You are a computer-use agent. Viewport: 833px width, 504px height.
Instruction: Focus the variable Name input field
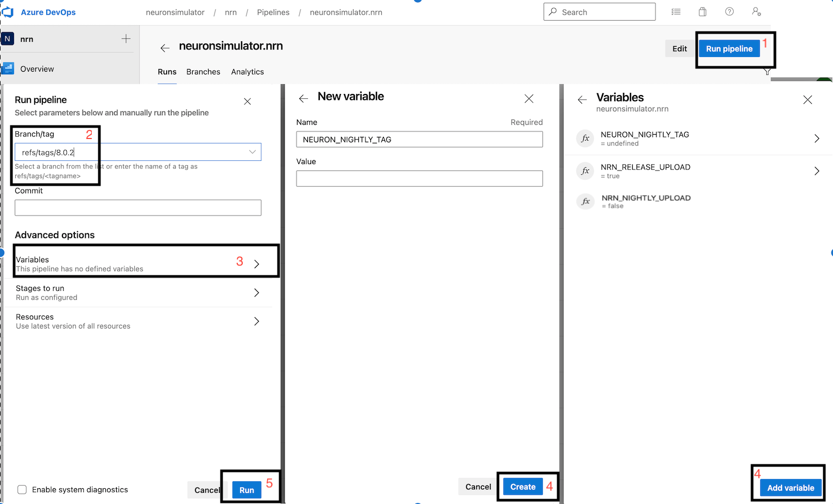pos(419,140)
